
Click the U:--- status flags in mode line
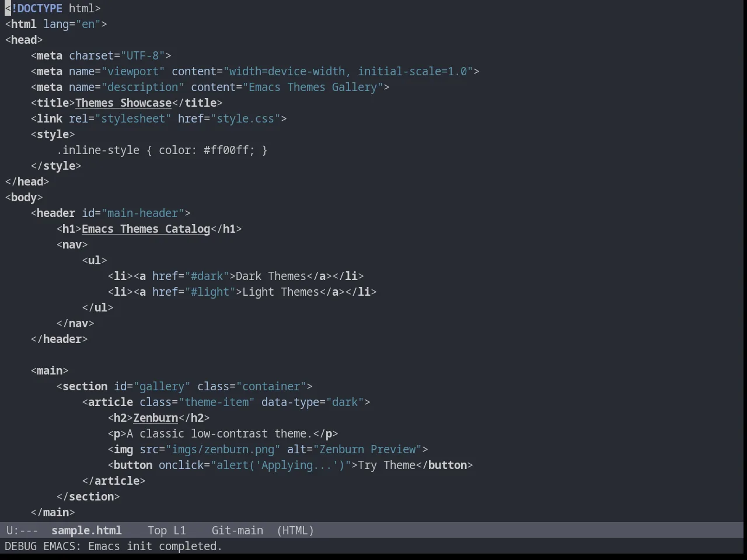coord(22,530)
